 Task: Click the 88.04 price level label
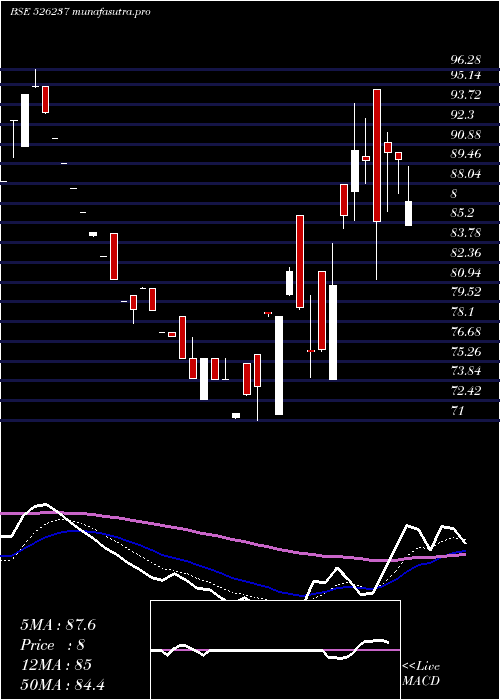click(466, 174)
